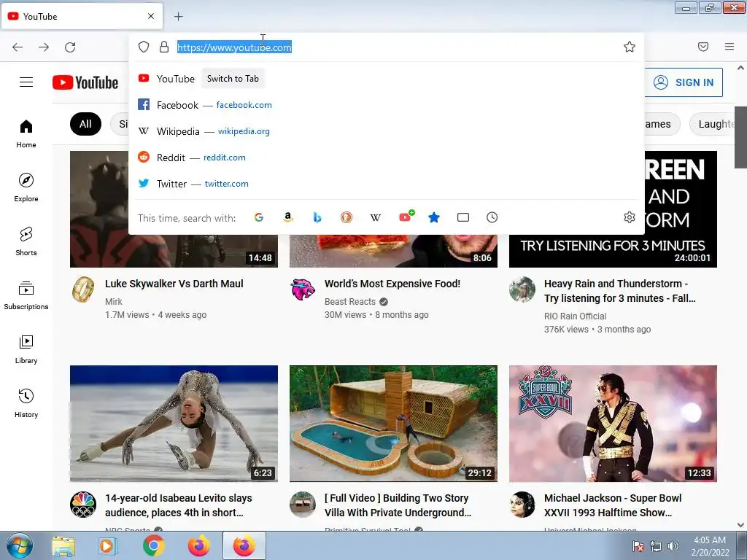The height and width of the screenshot is (560, 747).
Task: Launch Chrome from the taskbar
Action: coord(153,545)
